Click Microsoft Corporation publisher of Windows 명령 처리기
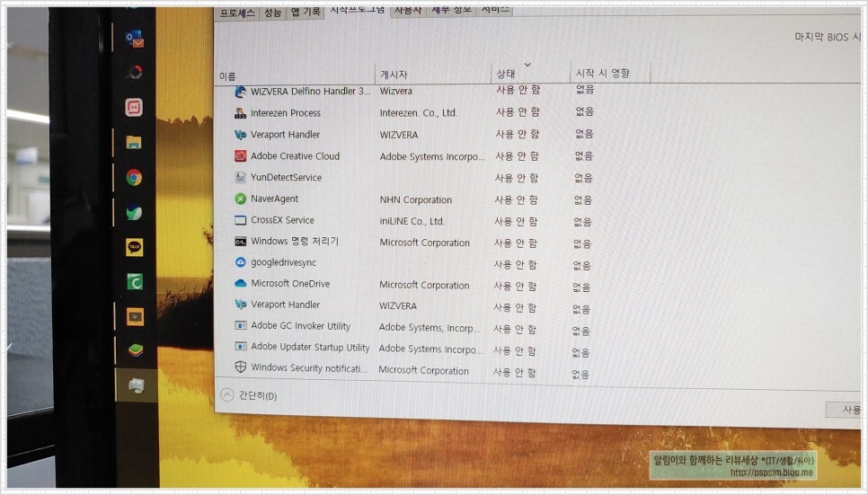 click(425, 243)
